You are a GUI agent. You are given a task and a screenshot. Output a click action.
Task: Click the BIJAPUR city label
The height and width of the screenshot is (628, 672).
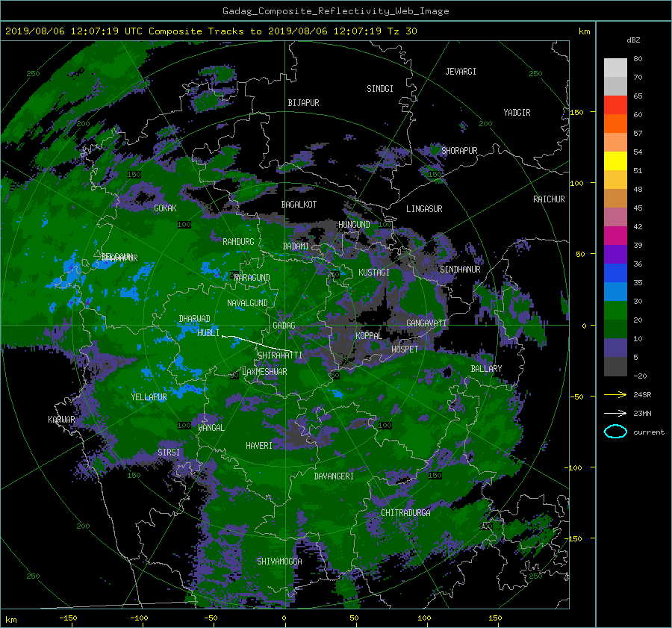(x=303, y=103)
